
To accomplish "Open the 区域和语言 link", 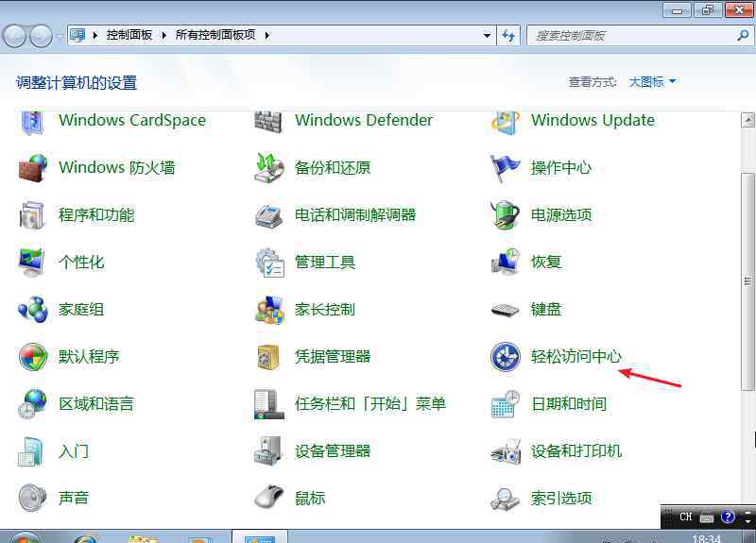I will coord(96,404).
